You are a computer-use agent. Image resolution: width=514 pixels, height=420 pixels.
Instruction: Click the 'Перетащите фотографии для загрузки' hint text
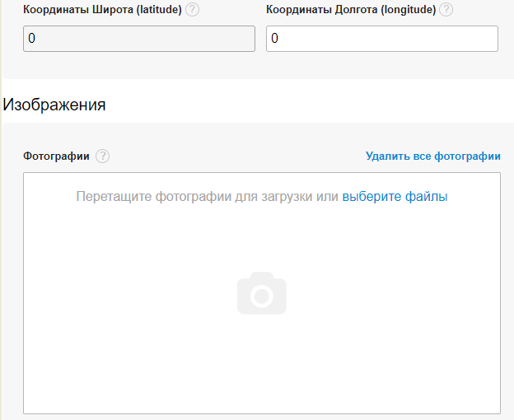coord(194,197)
